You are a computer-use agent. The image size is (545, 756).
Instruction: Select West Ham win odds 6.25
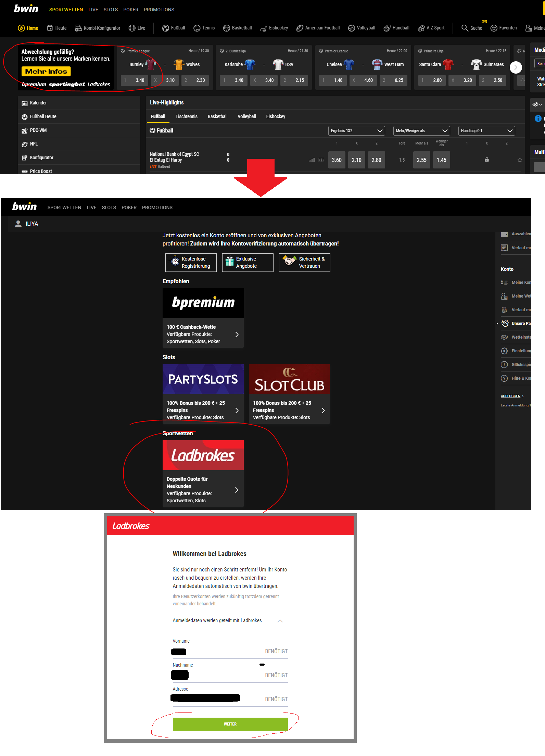[x=394, y=80]
